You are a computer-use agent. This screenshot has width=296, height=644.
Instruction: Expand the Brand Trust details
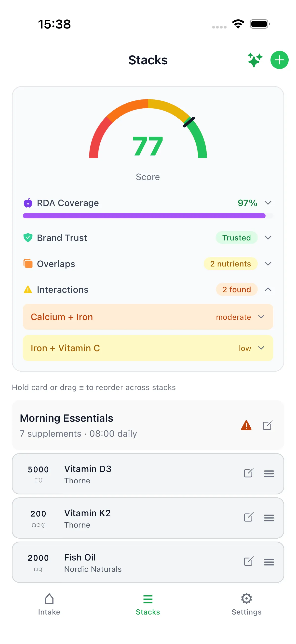click(x=268, y=238)
